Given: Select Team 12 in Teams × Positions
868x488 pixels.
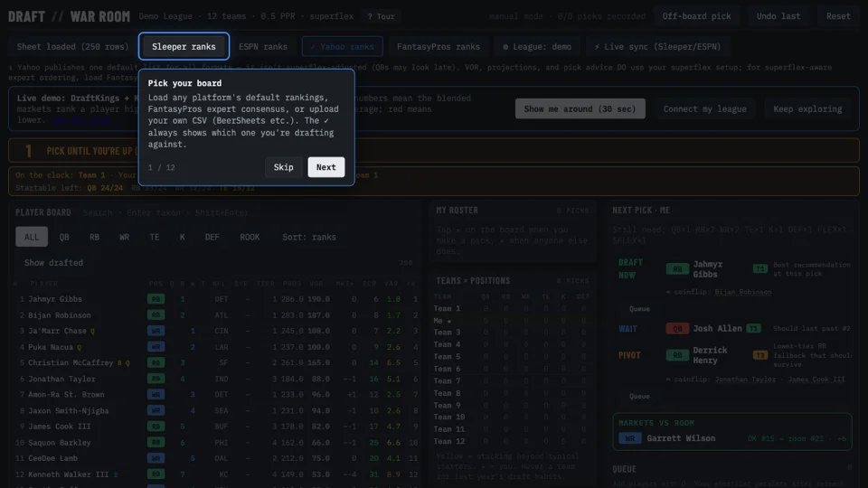Looking at the screenshot, I should (512, 441).
